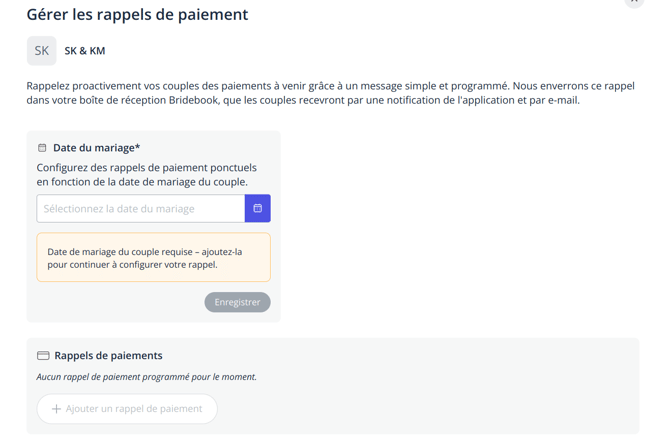Click calendar icon beside Date du mariage heading

pos(42,148)
